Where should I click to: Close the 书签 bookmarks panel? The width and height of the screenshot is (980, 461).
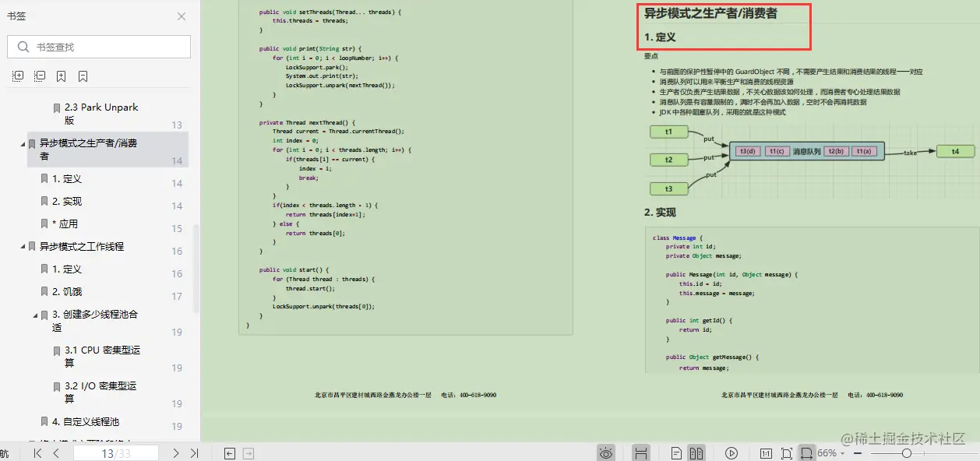(182, 16)
